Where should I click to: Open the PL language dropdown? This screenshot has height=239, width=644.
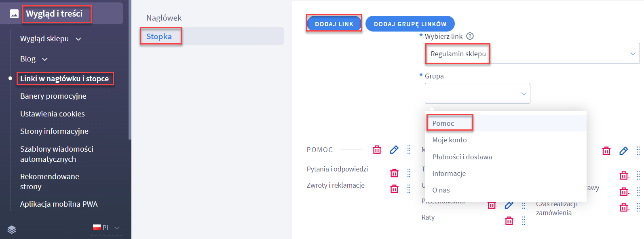pyautogui.click(x=107, y=228)
